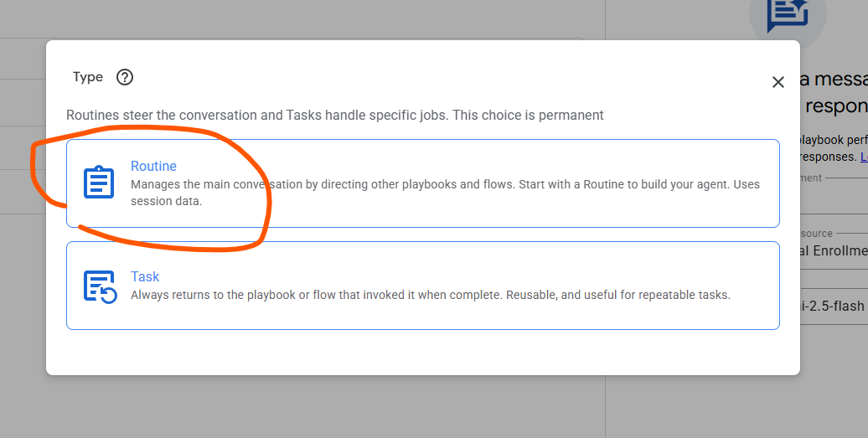Click the Task list-with-return-arrow icon
The height and width of the screenshot is (438, 868).
click(x=100, y=286)
